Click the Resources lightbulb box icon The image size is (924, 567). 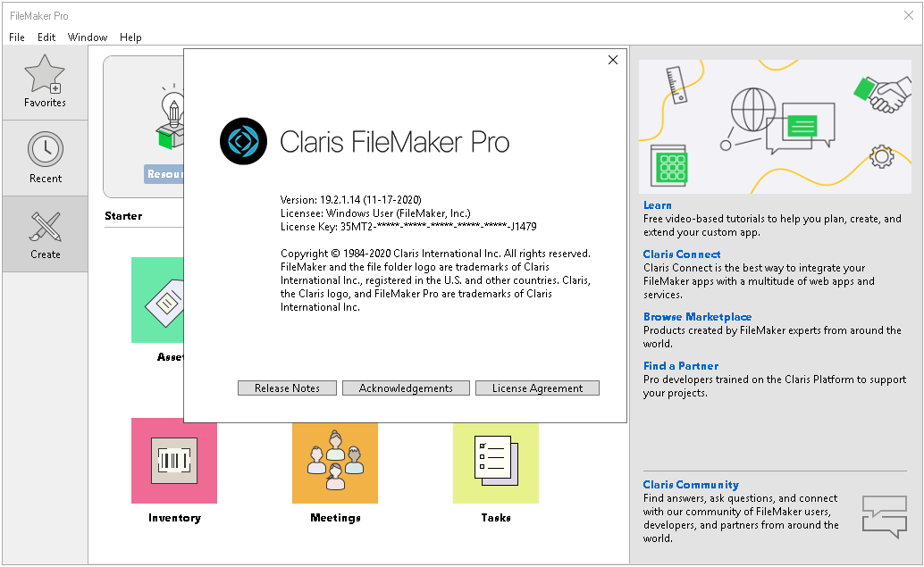pos(171,117)
